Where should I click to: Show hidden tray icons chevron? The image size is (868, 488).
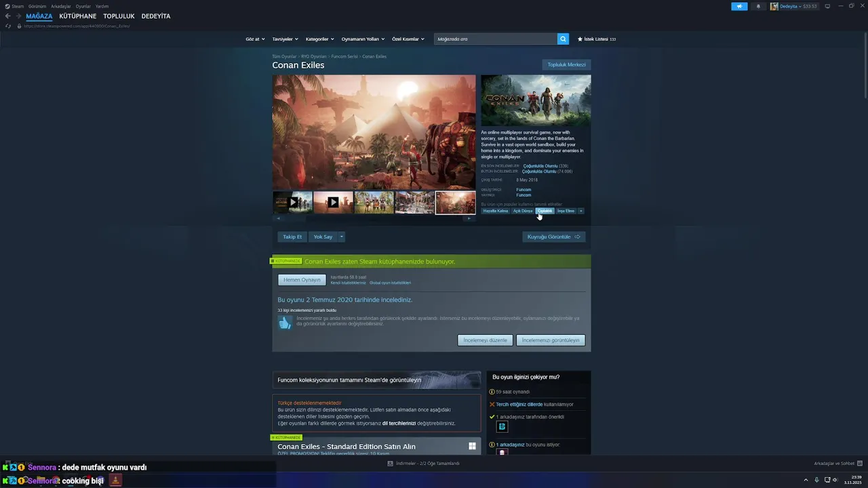806,480
